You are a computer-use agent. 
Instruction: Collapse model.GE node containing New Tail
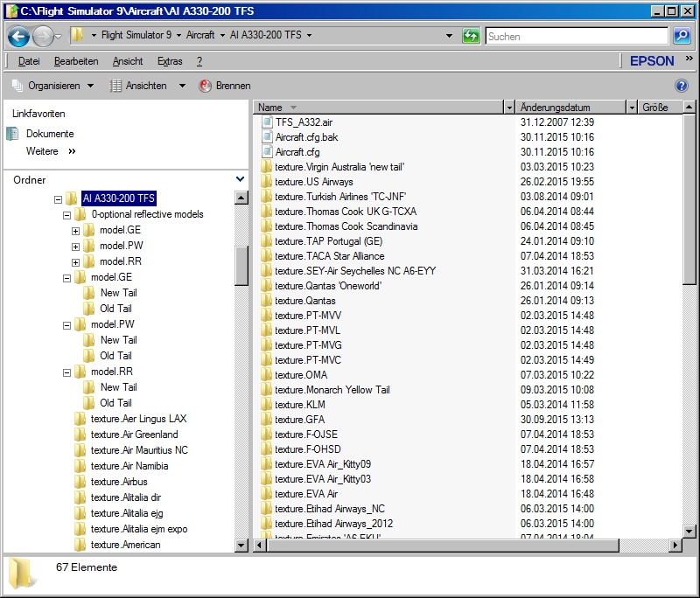(x=67, y=278)
